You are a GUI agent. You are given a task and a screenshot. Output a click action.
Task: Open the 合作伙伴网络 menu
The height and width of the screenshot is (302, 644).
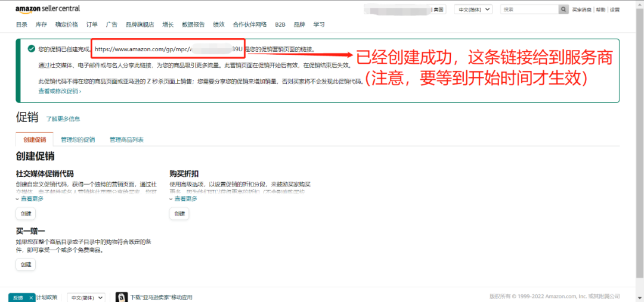(250, 24)
